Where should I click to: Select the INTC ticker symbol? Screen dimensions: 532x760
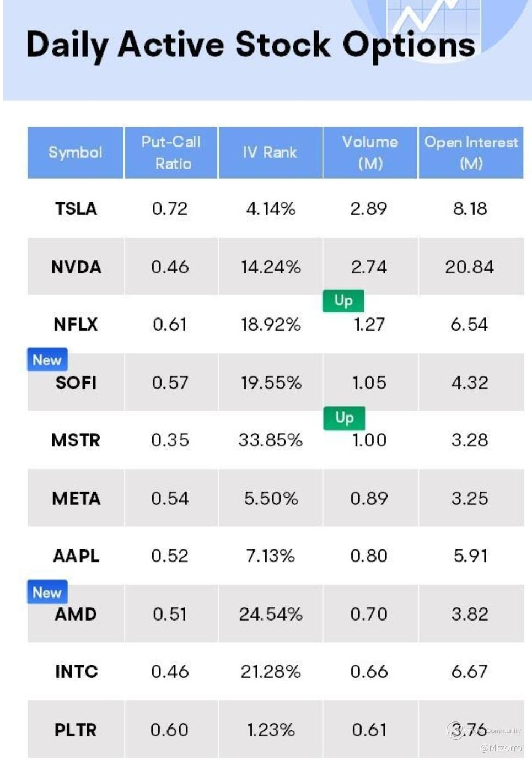76,672
